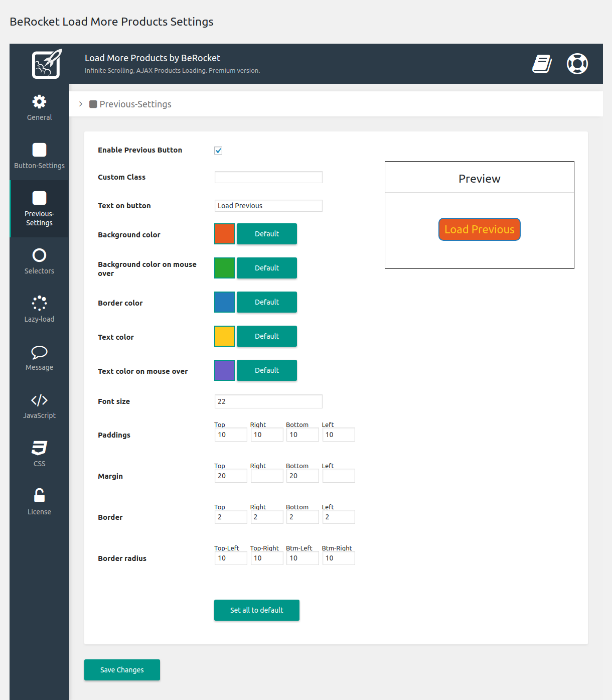612x700 pixels.
Task: Click the CSS sidebar icon
Action: (x=39, y=448)
